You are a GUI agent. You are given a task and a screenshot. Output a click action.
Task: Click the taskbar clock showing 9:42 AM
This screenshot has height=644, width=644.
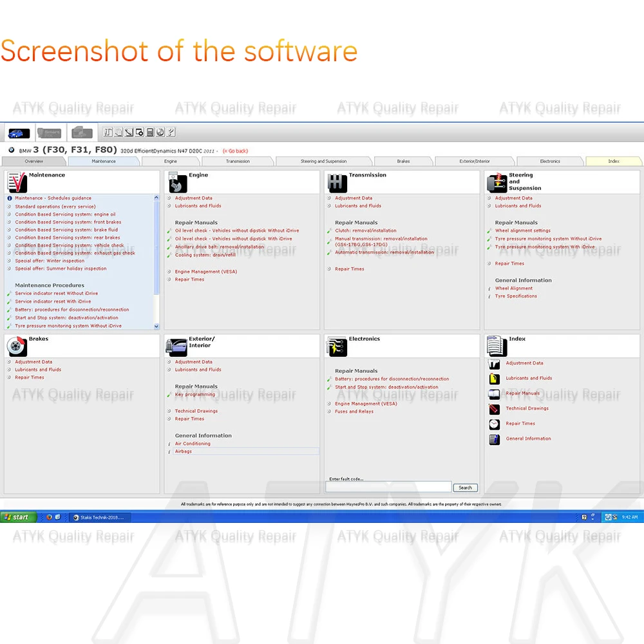coord(630,517)
